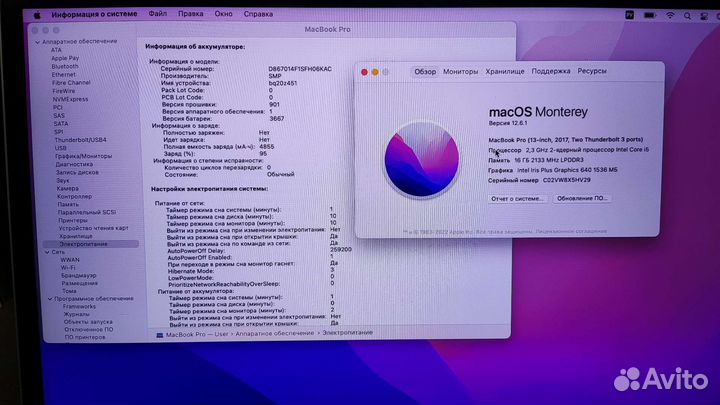Select Журналы in the sidebar
Screen dimensions: 720x405
(x=77, y=315)
